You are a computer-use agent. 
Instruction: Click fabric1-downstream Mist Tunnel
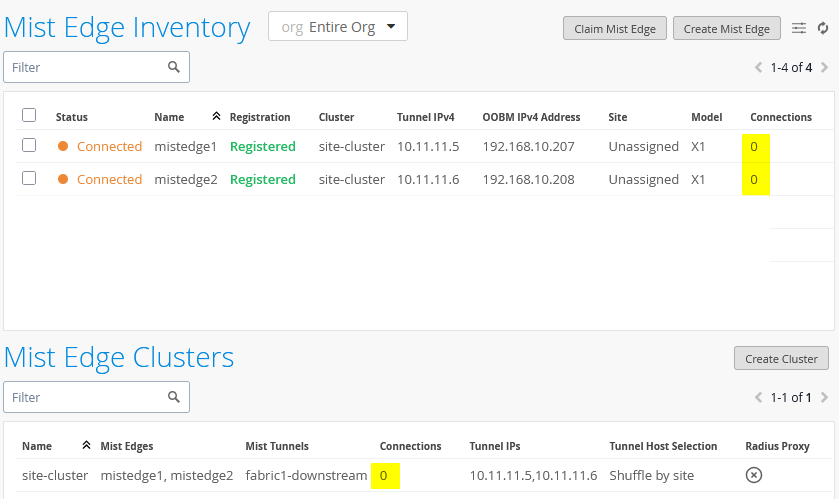[306, 475]
